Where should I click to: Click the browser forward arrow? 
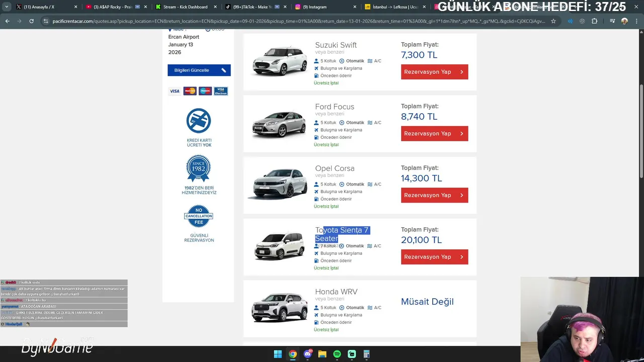coord(19,21)
